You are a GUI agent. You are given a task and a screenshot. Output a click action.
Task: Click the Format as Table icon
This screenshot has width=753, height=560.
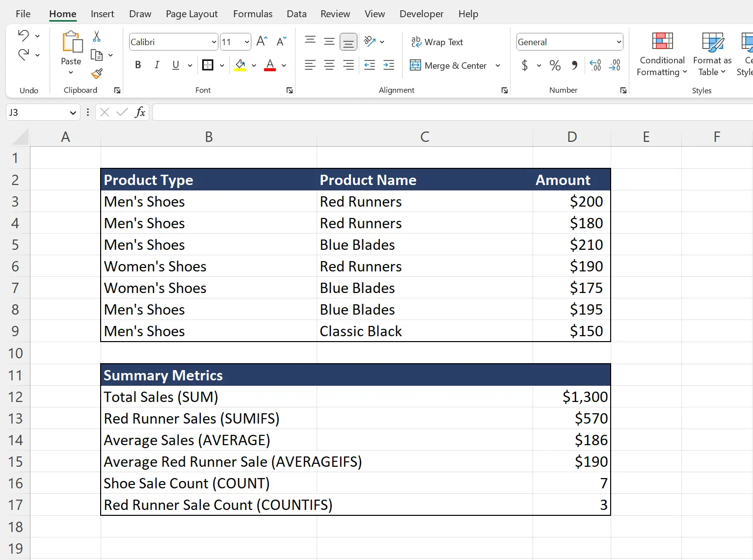point(712,54)
